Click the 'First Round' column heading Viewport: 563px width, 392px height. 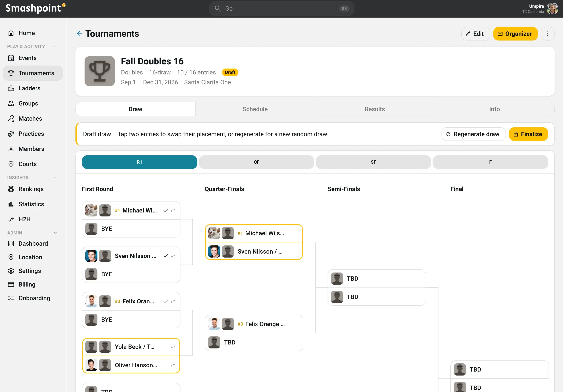[x=97, y=189]
